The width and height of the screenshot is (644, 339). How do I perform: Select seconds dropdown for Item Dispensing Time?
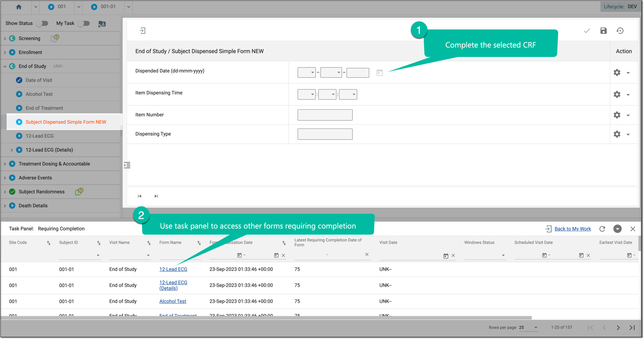click(x=348, y=94)
